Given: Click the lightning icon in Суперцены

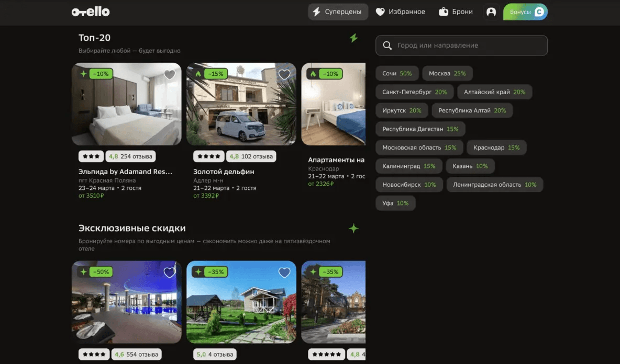Looking at the screenshot, I should point(317,12).
